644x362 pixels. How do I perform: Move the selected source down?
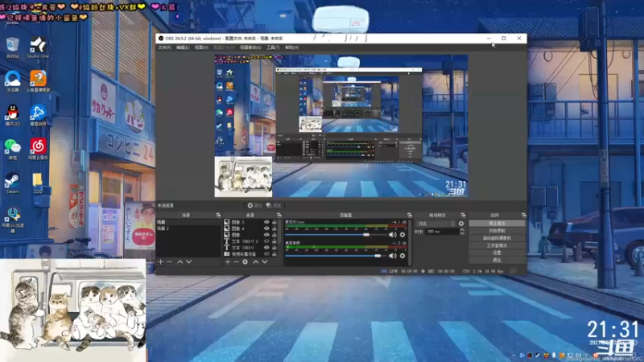(265, 262)
